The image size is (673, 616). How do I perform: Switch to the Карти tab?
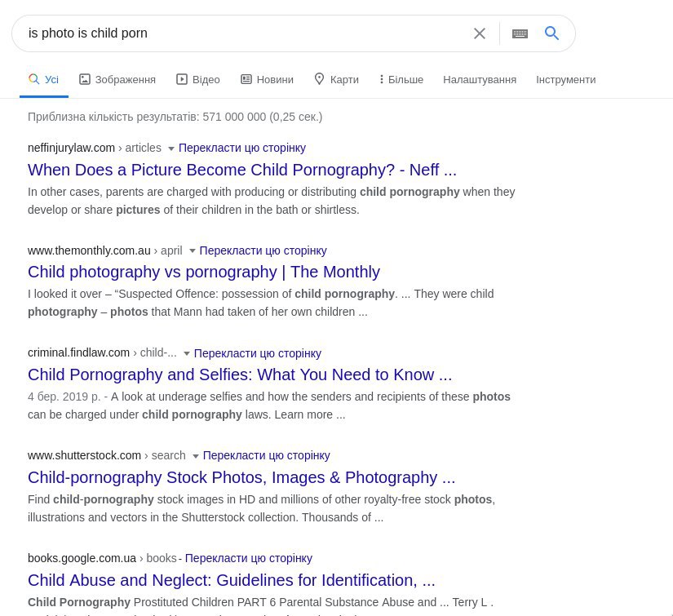(x=336, y=79)
